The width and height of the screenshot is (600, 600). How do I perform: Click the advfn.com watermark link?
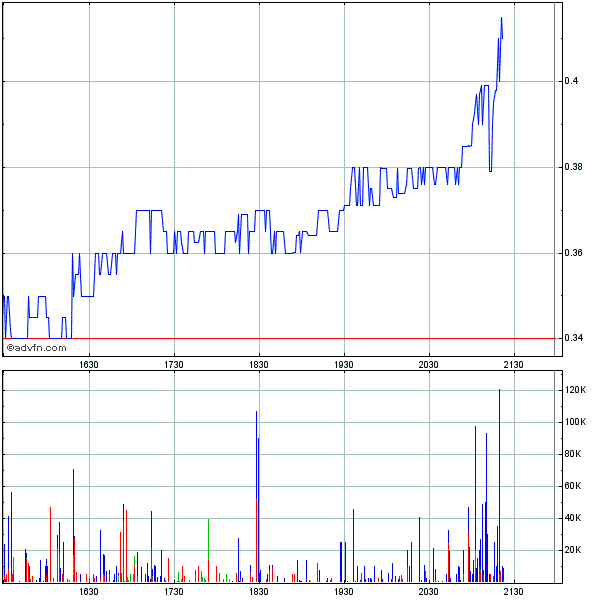[x=36, y=348]
